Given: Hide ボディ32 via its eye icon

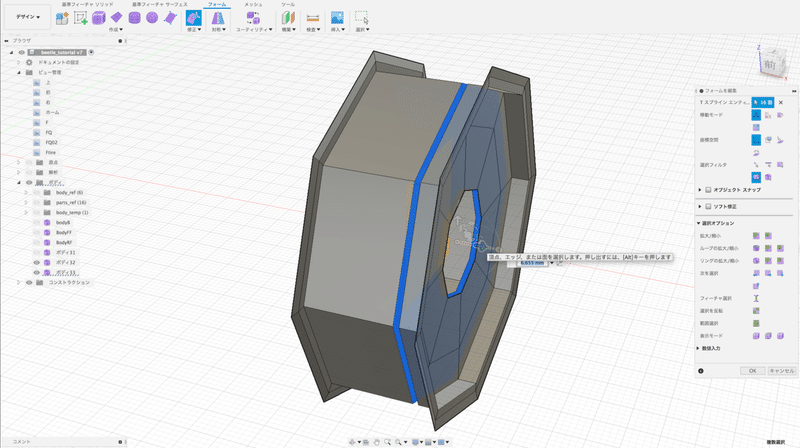Looking at the screenshot, I should coord(37,262).
